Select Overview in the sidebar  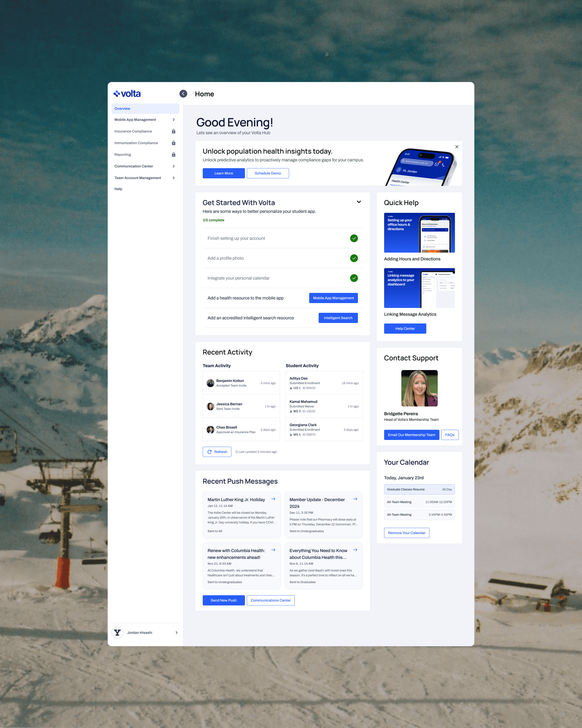click(x=145, y=109)
